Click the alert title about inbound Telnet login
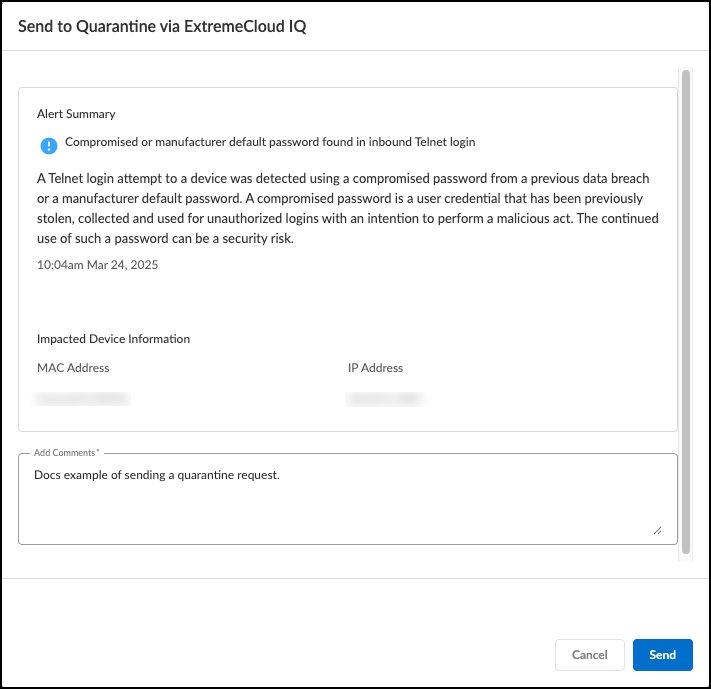The height and width of the screenshot is (689, 711). (x=270, y=142)
